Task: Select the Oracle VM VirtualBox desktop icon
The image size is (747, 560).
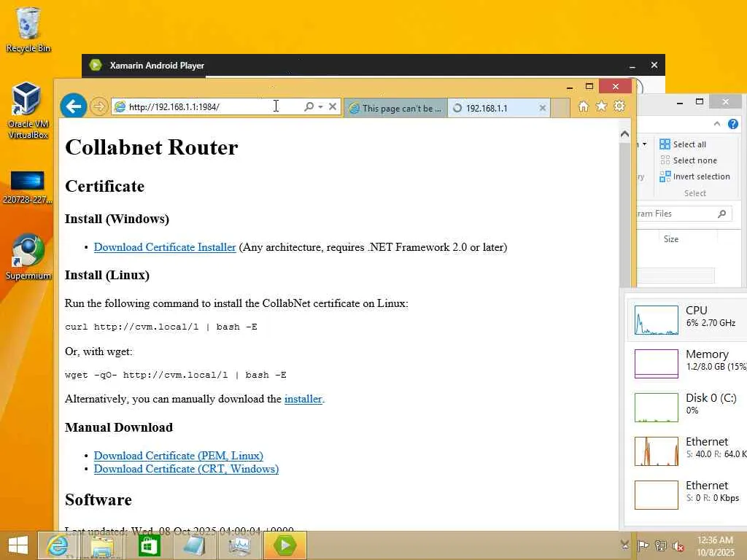Action: (x=28, y=111)
